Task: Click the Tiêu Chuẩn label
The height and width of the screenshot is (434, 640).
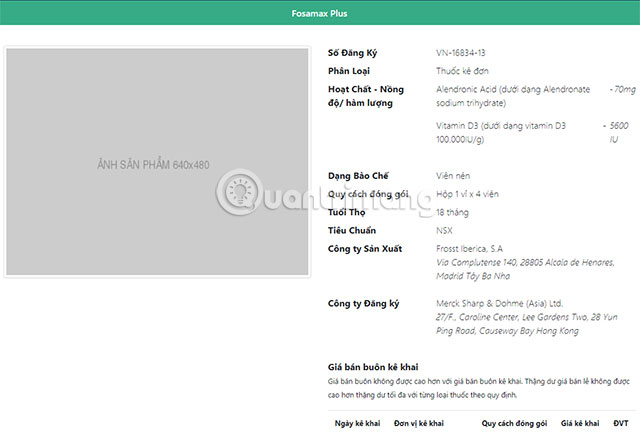Action: click(x=351, y=231)
